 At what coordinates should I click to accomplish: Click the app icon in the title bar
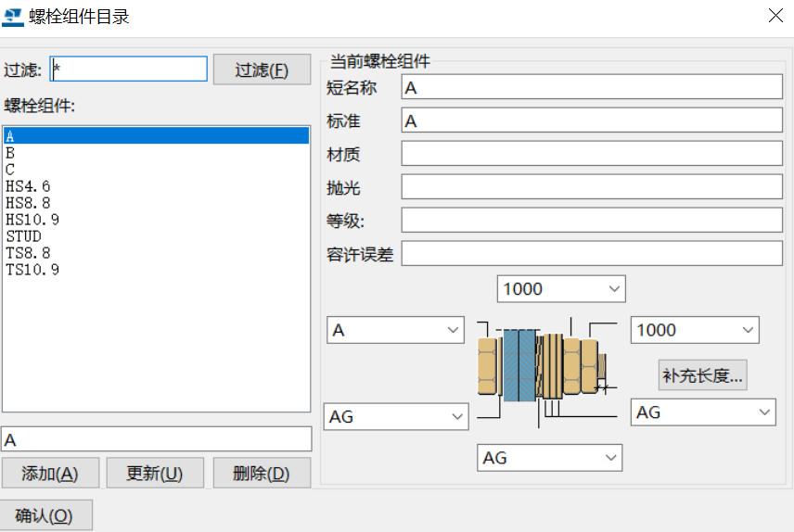pos(15,16)
